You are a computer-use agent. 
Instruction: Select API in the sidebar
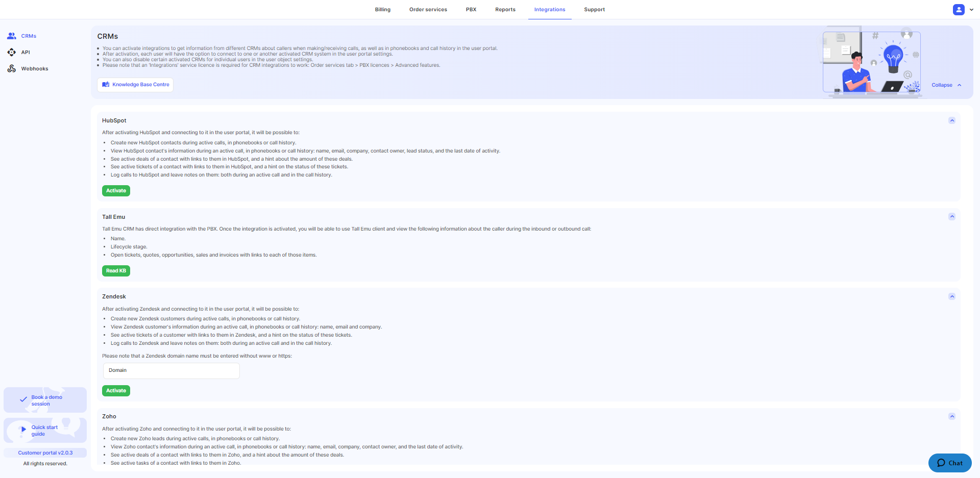(x=26, y=53)
